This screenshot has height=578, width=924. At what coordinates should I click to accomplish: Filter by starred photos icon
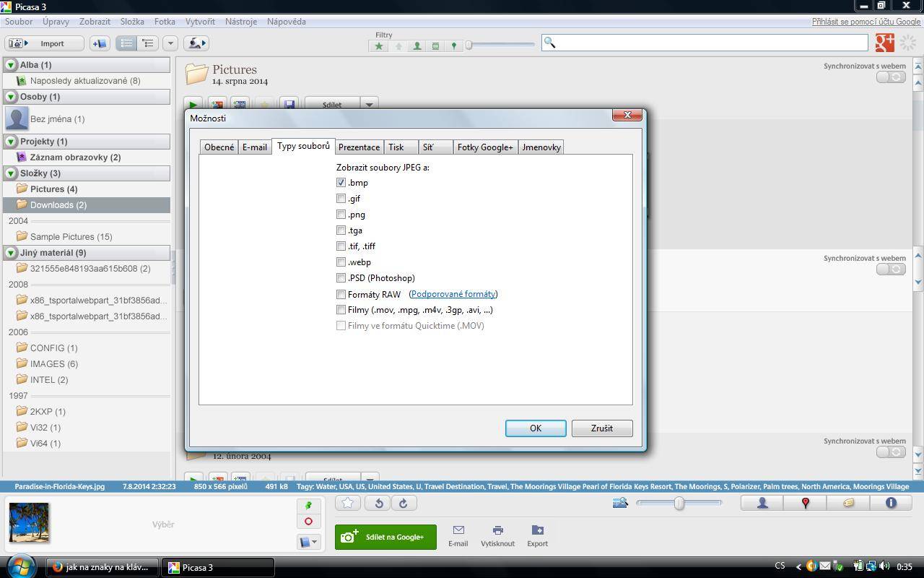[378, 46]
